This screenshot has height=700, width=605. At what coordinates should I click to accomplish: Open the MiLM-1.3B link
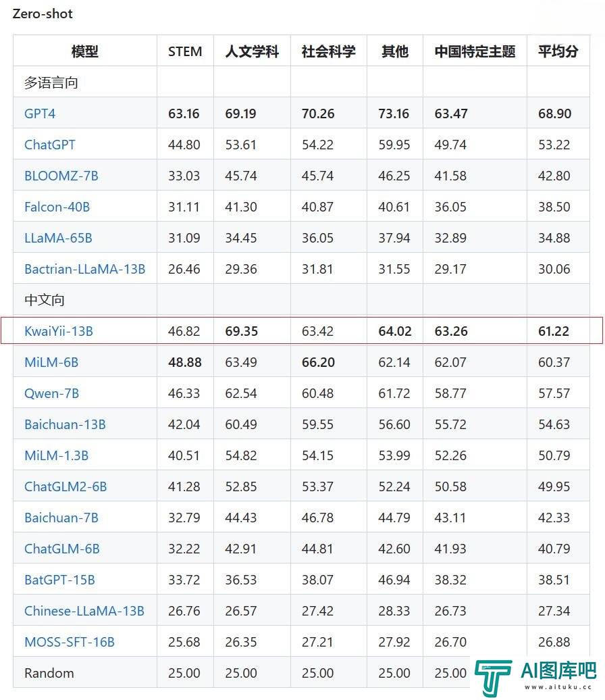coord(56,455)
